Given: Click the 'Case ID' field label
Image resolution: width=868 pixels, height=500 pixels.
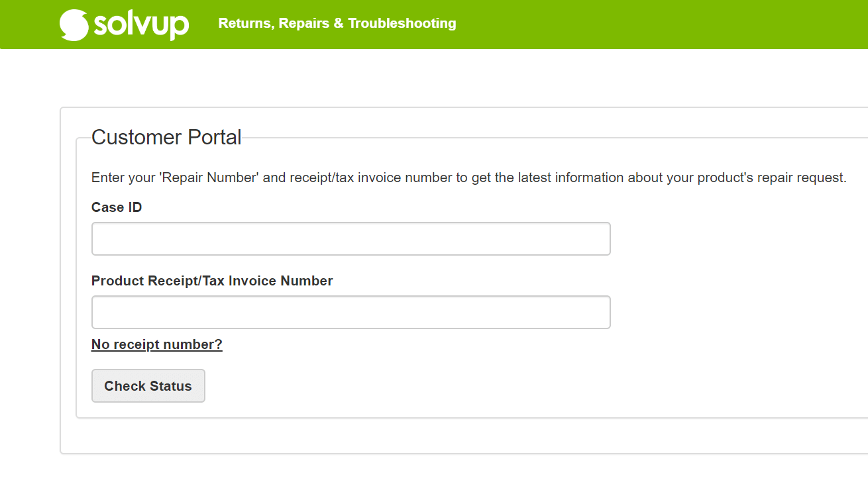Looking at the screenshot, I should click(x=117, y=207).
